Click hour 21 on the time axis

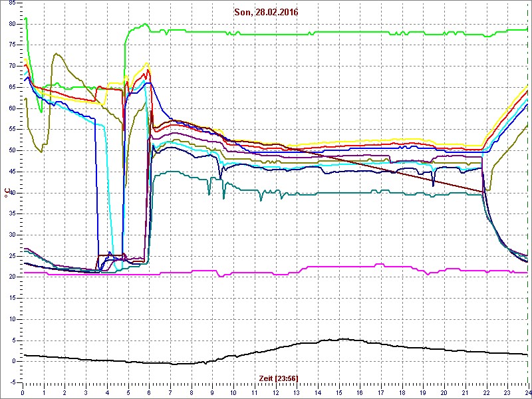point(465,392)
